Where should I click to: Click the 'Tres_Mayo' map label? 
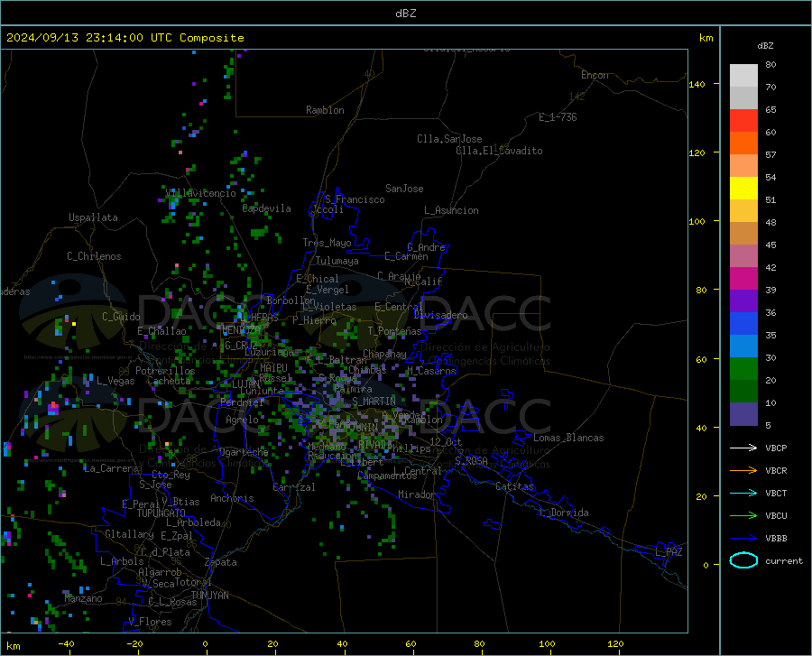coord(327,243)
